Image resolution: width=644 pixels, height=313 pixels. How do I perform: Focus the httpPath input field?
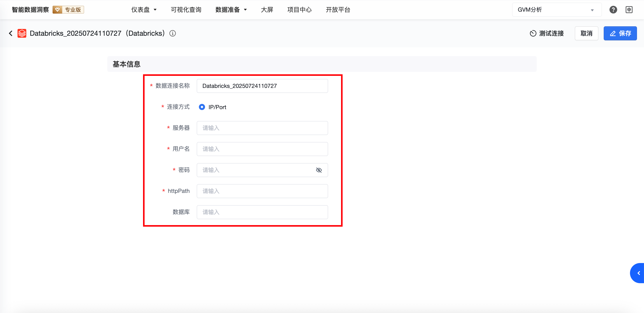(x=262, y=191)
